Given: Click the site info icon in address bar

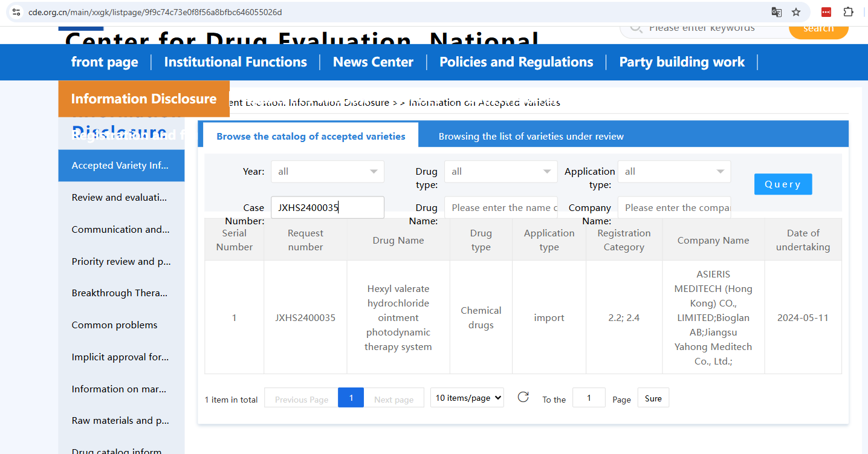Looking at the screenshot, I should [x=16, y=12].
